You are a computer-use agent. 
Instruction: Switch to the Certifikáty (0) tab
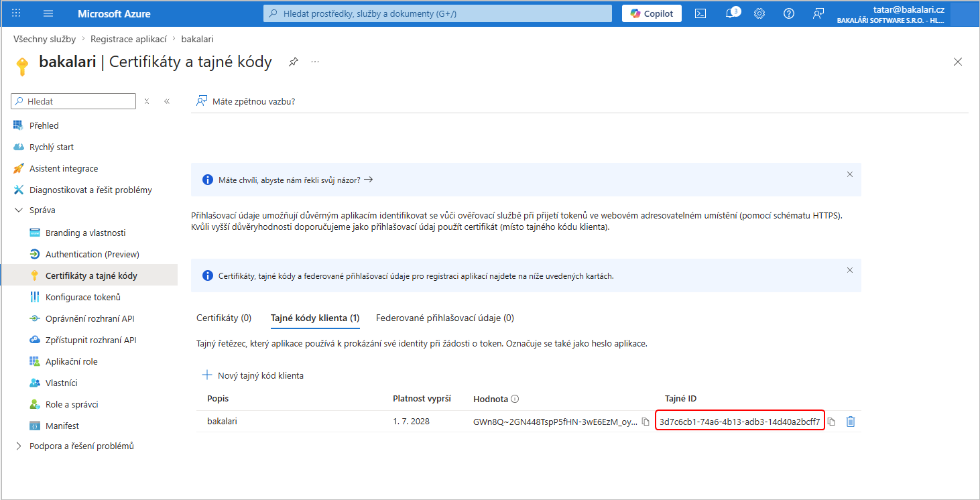[224, 318]
